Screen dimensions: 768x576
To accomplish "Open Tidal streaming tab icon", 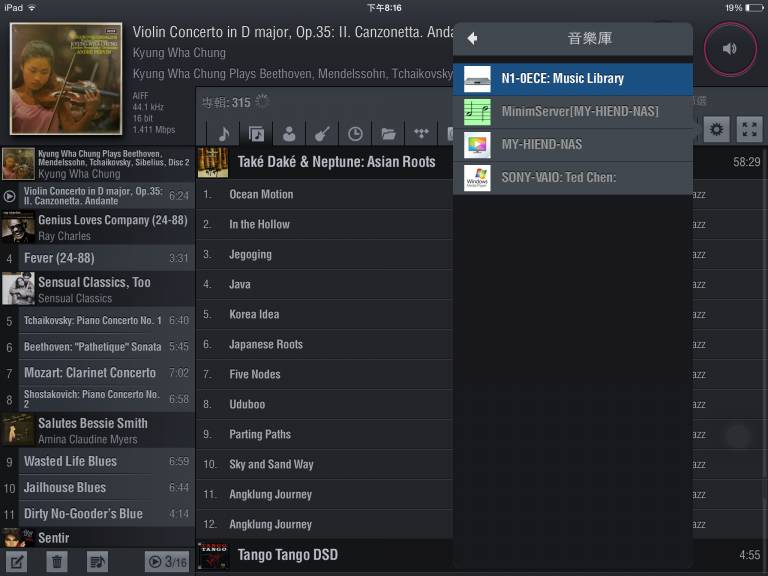I will (421, 133).
